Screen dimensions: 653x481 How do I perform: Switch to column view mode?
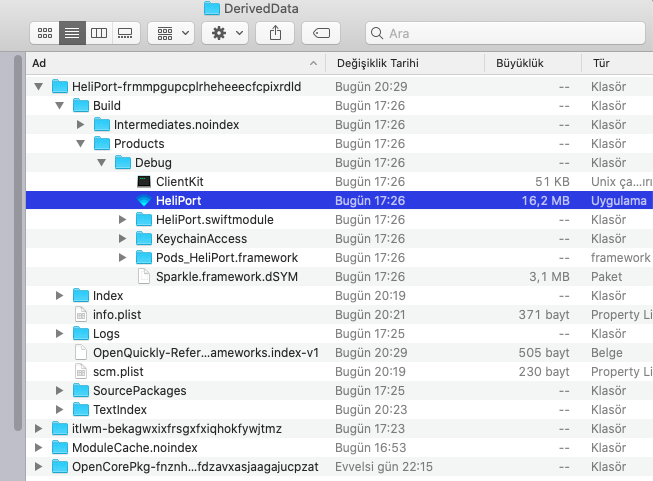click(x=98, y=33)
